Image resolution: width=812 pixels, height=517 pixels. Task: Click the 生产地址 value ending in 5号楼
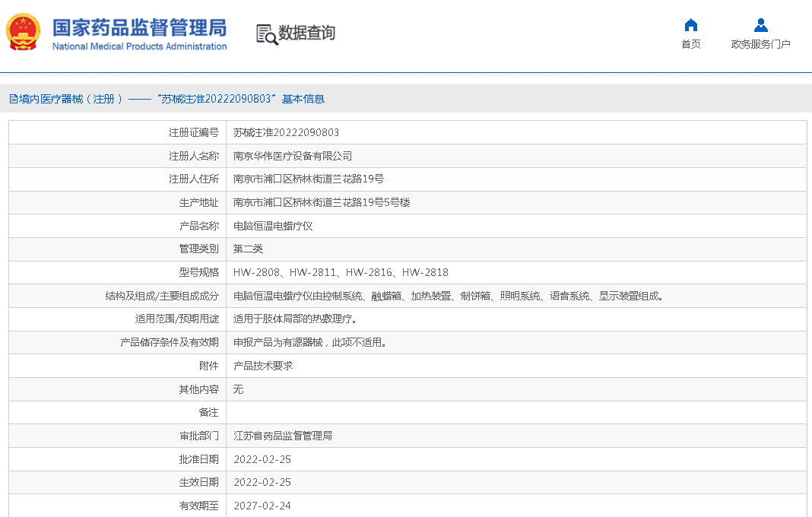(x=322, y=202)
